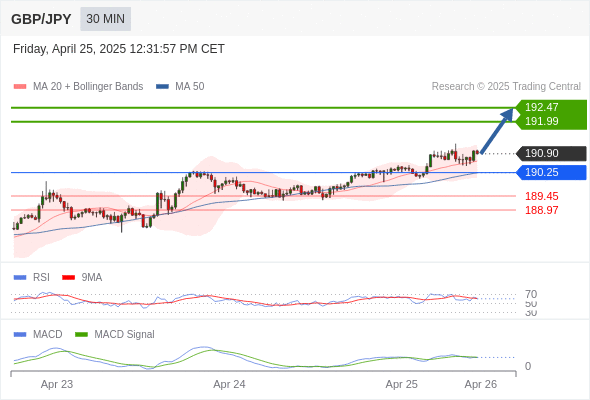Image resolution: width=590 pixels, height=400 pixels.
Task: Click the blue upward forecast arrow
Action: click(x=497, y=131)
